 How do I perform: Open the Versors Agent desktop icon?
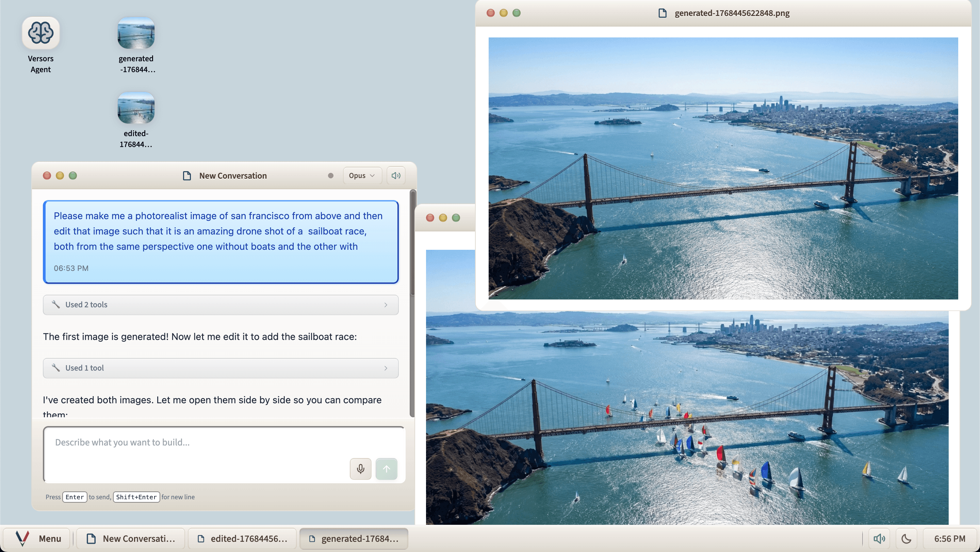(x=40, y=33)
